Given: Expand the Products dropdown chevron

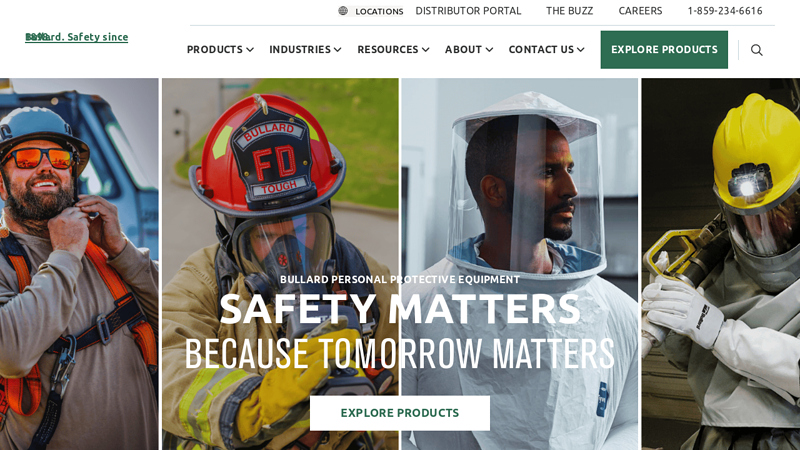Looking at the screenshot, I should [x=250, y=49].
